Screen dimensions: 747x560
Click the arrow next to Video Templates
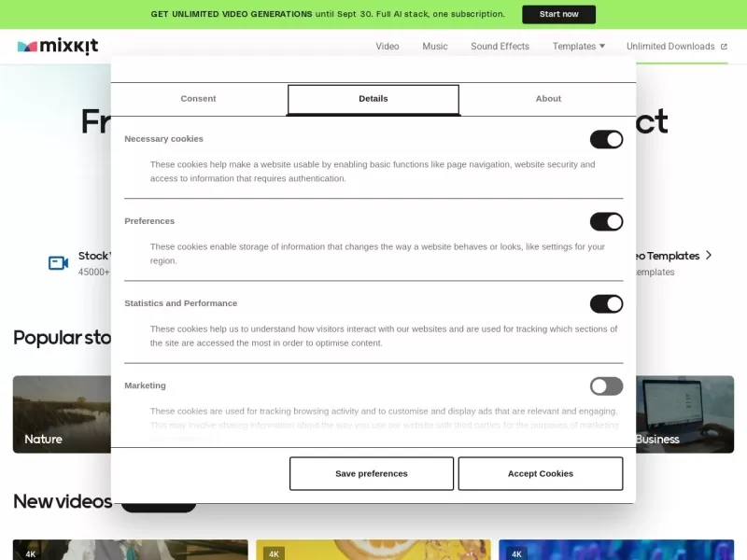point(709,255)
